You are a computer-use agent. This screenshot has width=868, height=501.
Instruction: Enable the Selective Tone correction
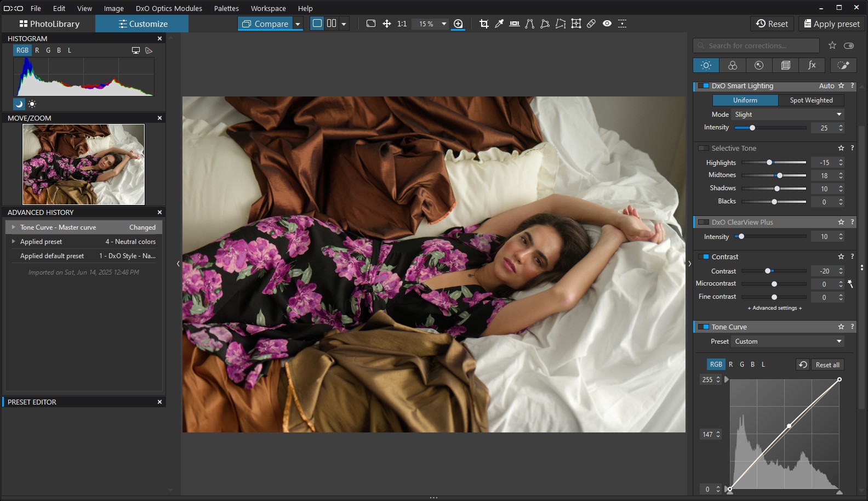click(704, 149)
